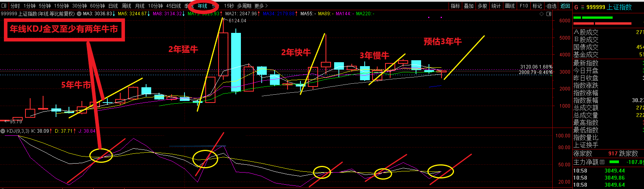Open F10 company information

(524, 6)
